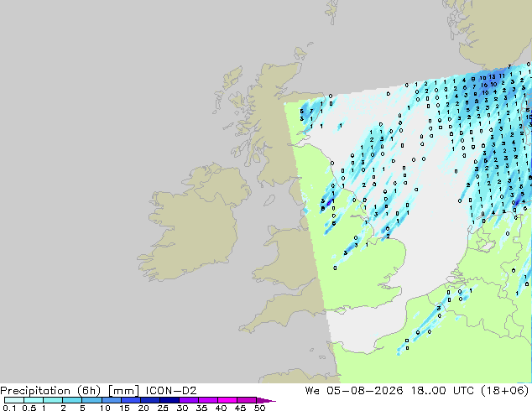Click the above-50 arrow end of legend
The width and height of the screenshot is (532, 411).
(266, 400)
